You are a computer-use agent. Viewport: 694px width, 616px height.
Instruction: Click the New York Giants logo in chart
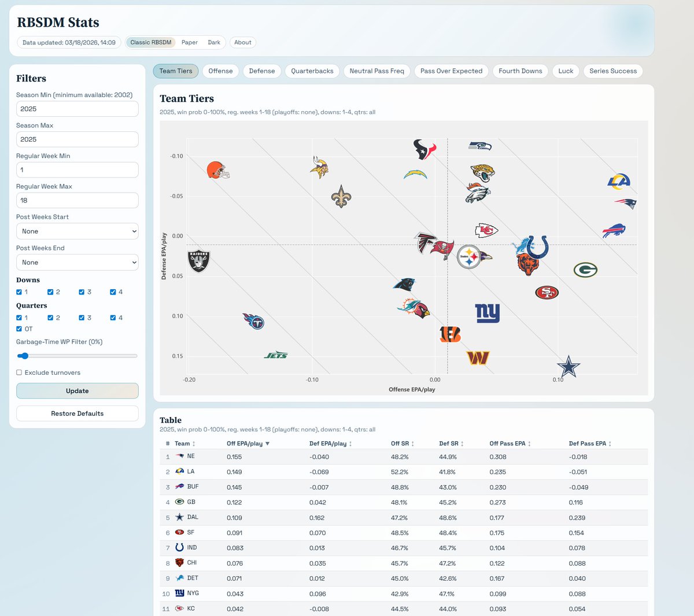[x=488, y=313]
